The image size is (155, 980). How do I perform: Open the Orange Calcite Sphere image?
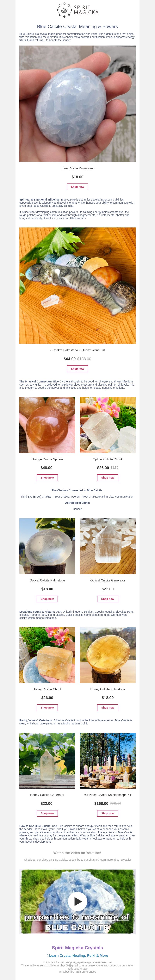[x=47, y=425]
